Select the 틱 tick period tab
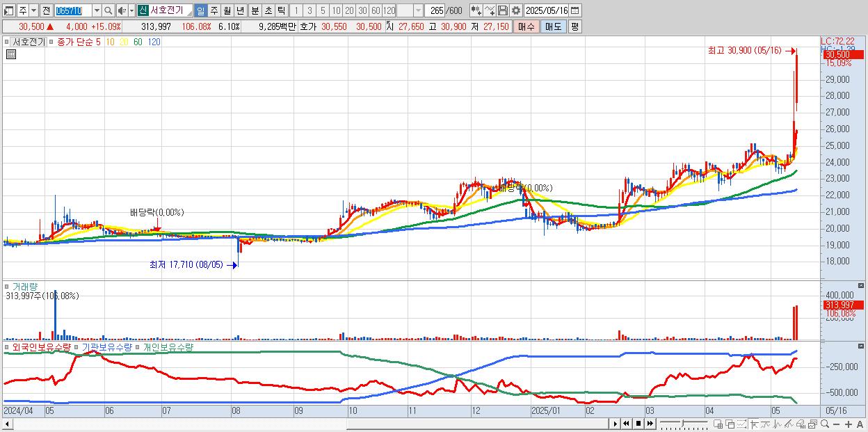The image size is (868, 432). click(281, 10)
